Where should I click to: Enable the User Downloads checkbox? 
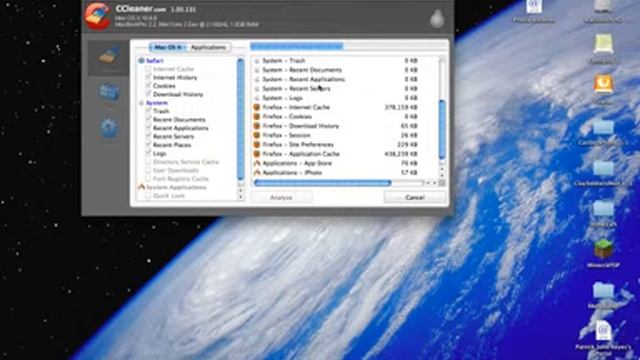149,170
